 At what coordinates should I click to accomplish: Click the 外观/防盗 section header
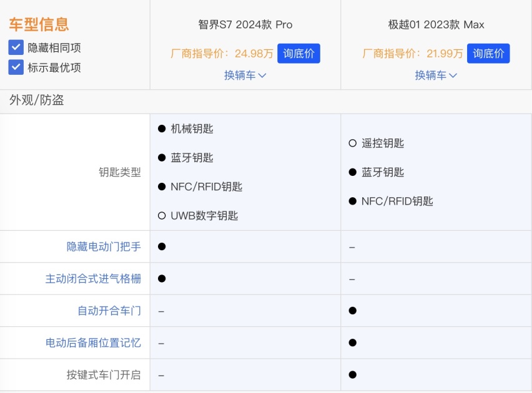tap(37, 100)
